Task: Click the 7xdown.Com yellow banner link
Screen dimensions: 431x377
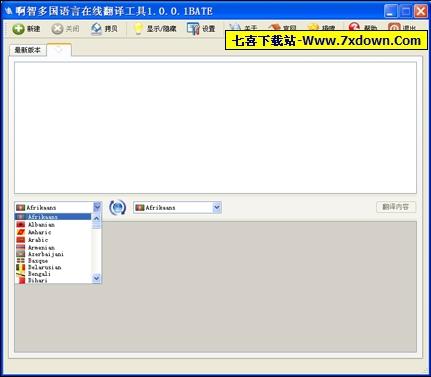Action: pos(326,41)
